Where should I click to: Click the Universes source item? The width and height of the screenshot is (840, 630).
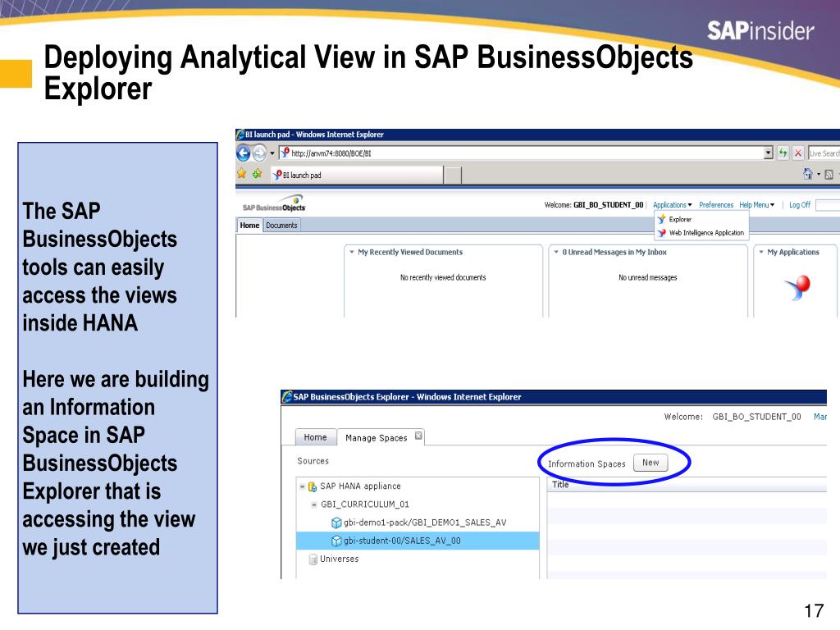[339, 559]
